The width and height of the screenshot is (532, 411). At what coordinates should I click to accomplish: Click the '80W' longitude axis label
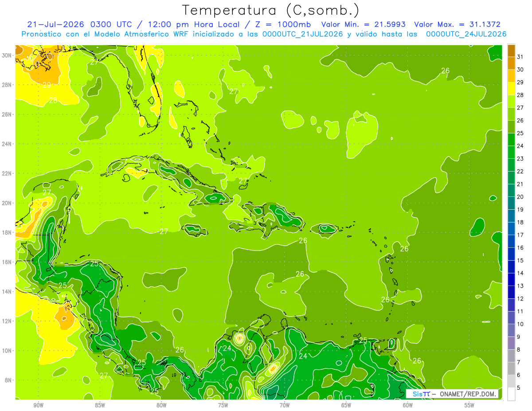(161, 405)
